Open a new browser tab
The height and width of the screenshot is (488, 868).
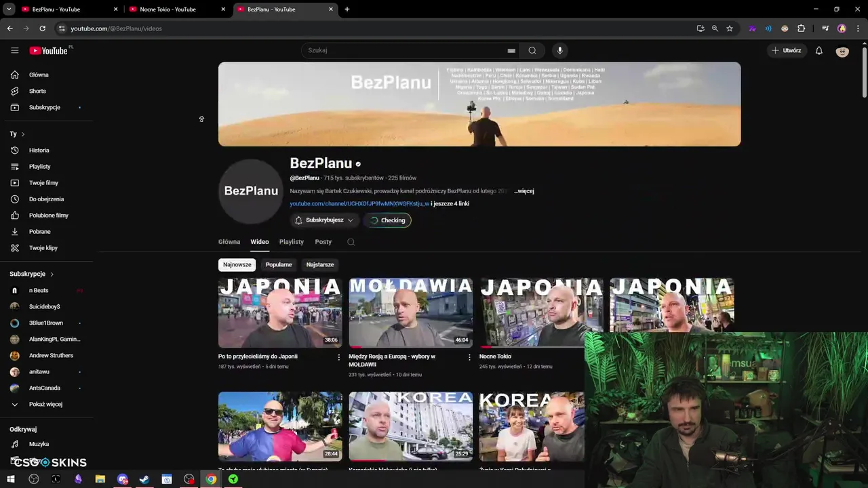[347, 9]
